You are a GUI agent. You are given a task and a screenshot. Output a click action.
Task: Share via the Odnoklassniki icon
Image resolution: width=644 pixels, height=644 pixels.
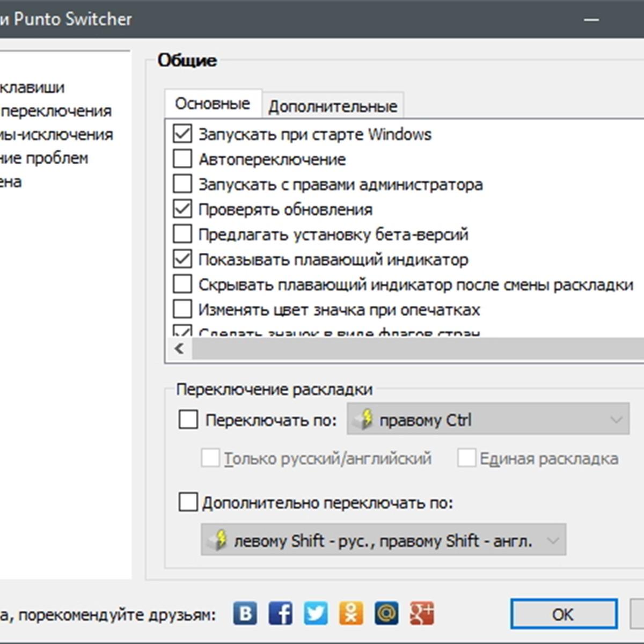click(351, 613)
